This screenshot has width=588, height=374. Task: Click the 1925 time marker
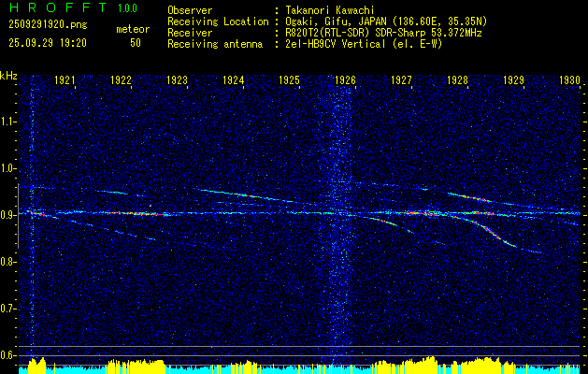[289, 80]
